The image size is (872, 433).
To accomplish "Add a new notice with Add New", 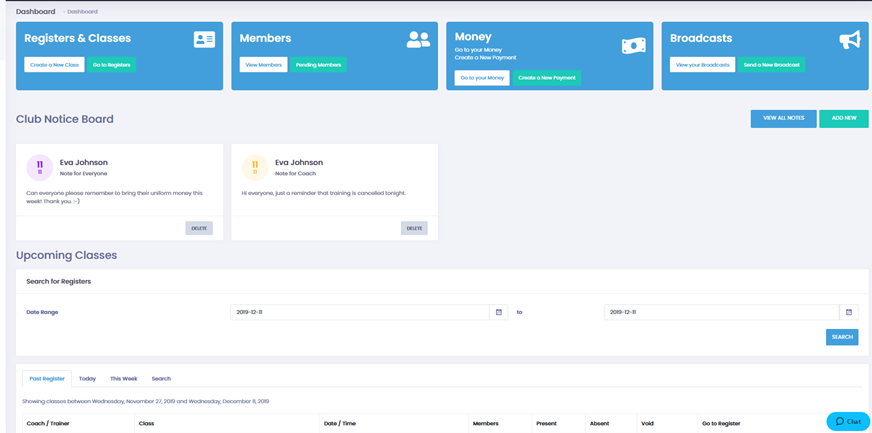I will click(x=843, y=118).
